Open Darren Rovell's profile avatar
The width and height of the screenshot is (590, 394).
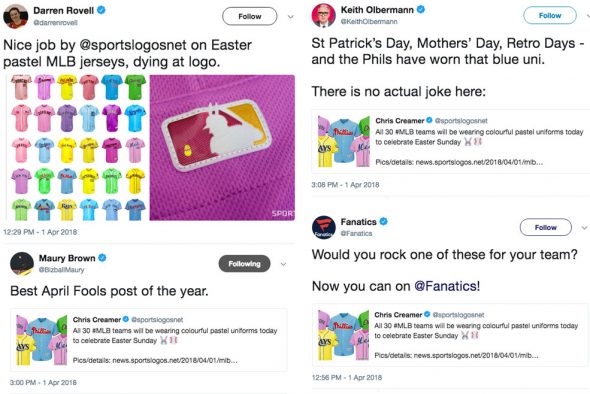(x=16, y=17)
